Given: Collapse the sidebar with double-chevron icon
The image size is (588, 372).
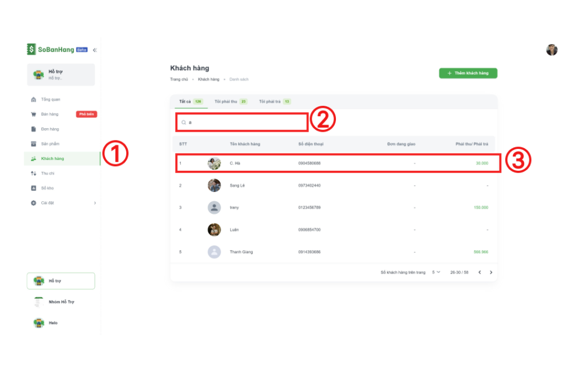Looking at the screenshot, I should pyautogui.click(x=95, y=50).
